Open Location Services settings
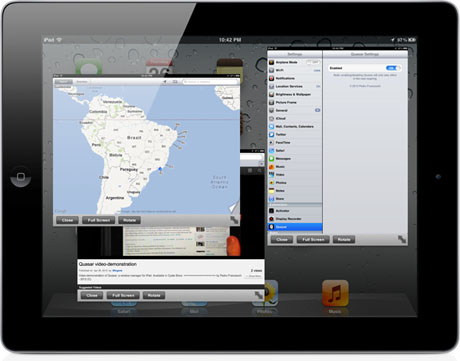This screenshot has width=460, height=361. (295, 86)
